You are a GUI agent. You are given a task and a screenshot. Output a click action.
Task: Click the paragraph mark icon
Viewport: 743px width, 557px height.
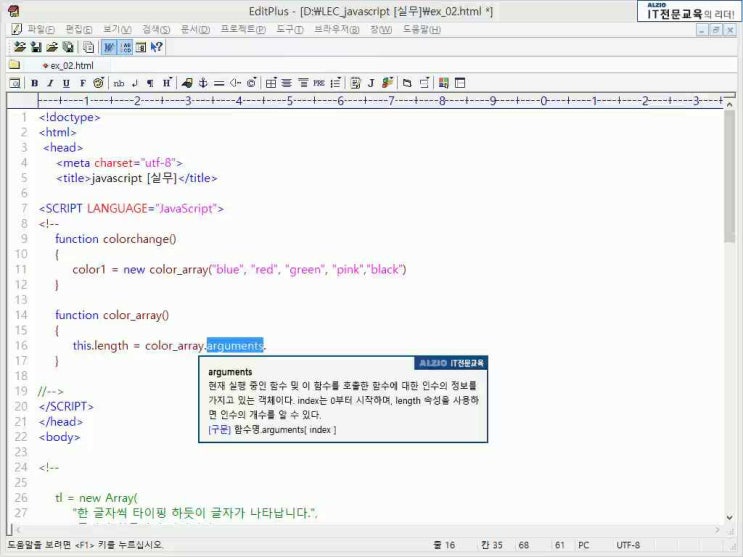point(150,83)
